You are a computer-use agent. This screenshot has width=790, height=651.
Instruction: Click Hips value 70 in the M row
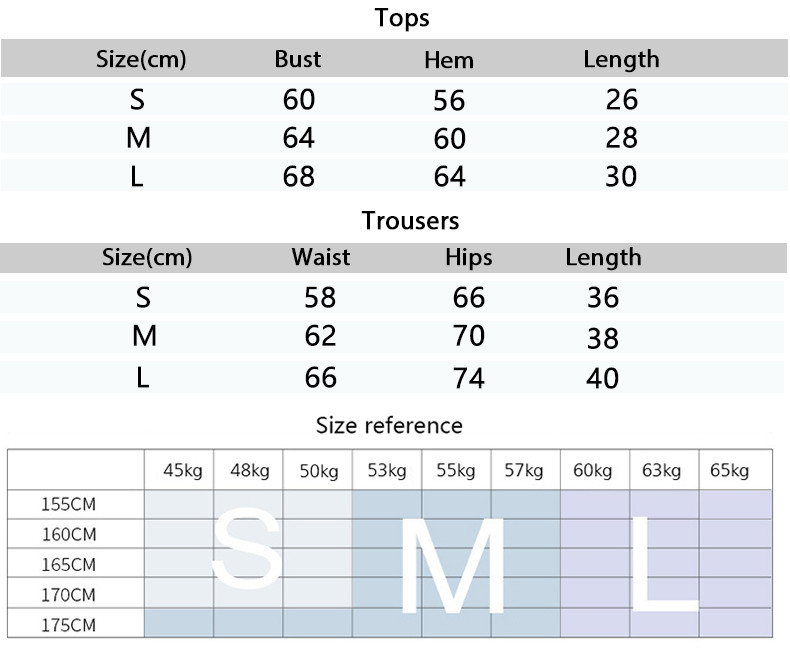click(x=469, y=336)
